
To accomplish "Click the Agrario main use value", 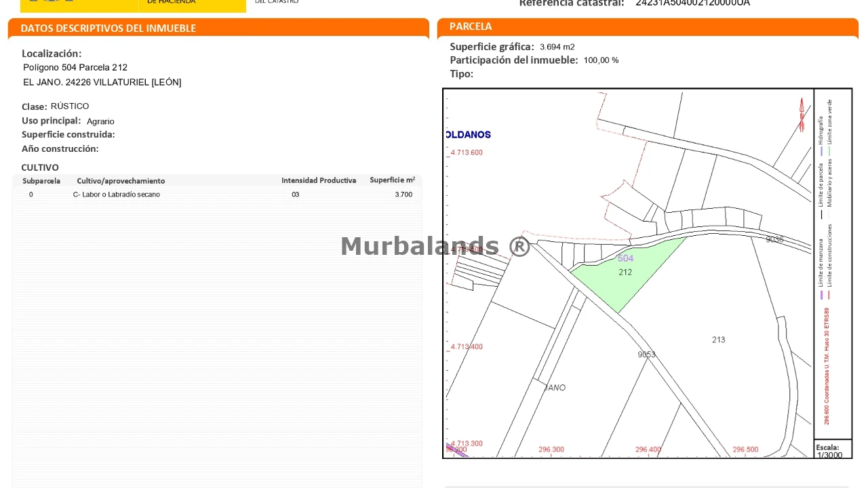I will point(100,121).
